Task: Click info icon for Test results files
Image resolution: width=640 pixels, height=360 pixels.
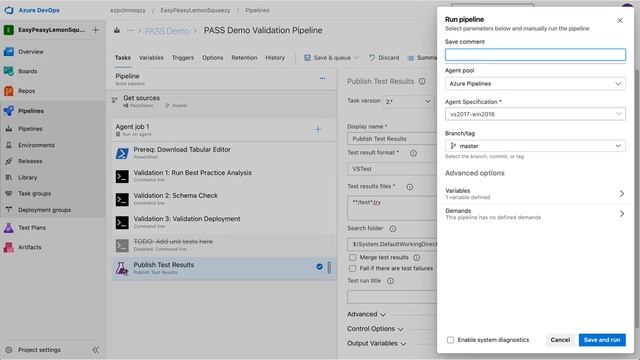Action: pyautogui.click(x=409, y=187)
